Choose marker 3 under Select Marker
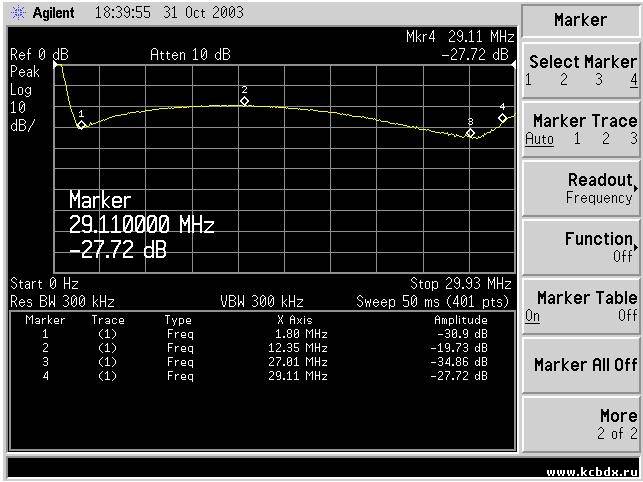Viewport: 643px width, 482px height. pos(599,80)
